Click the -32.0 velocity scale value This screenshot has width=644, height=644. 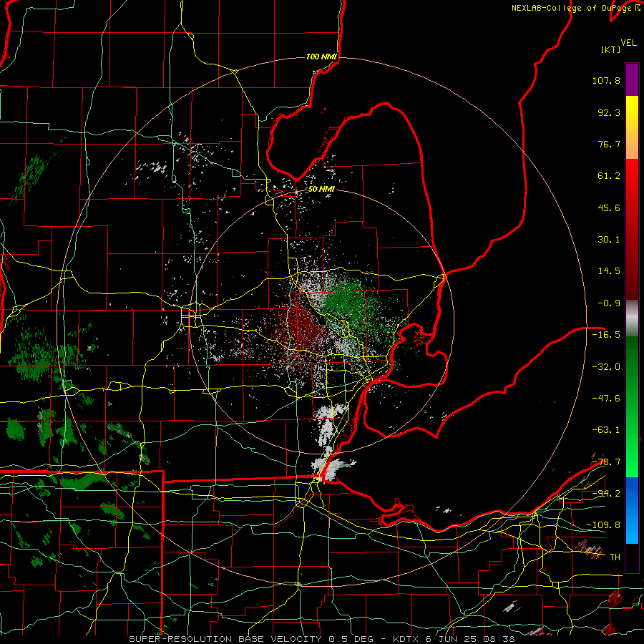point(606,366)
